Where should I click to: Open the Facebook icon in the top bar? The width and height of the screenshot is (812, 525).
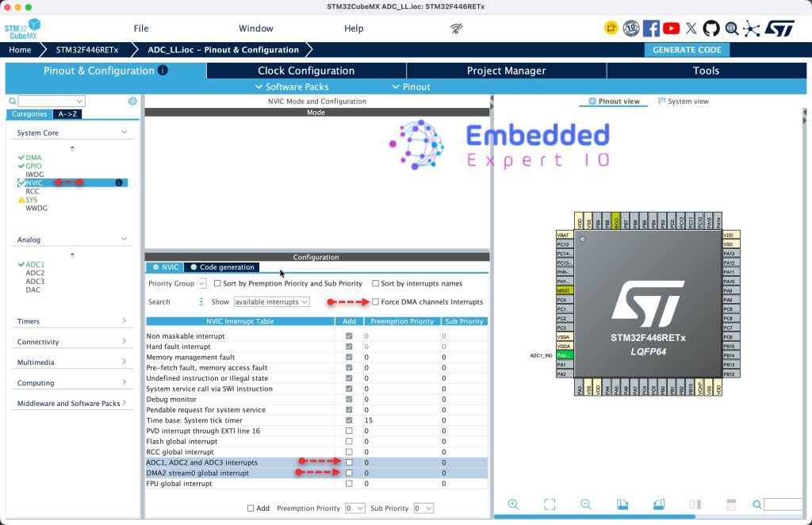(x=651, y=28)
